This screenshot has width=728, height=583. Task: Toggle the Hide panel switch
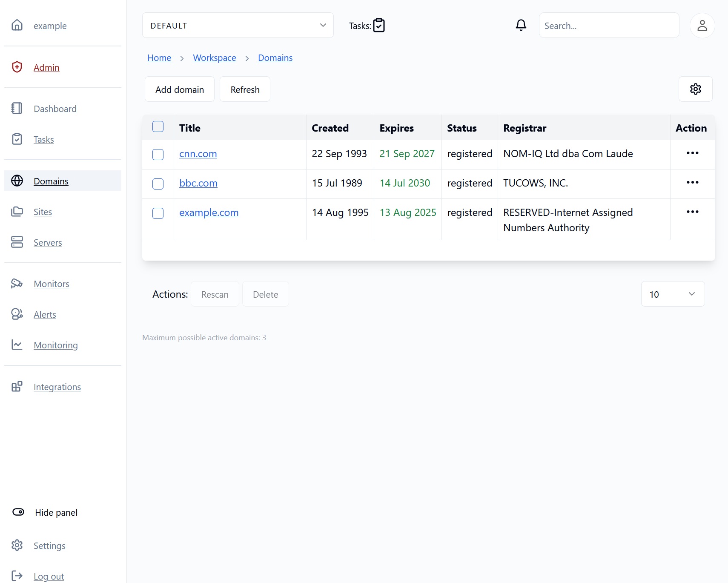(18, 512)
